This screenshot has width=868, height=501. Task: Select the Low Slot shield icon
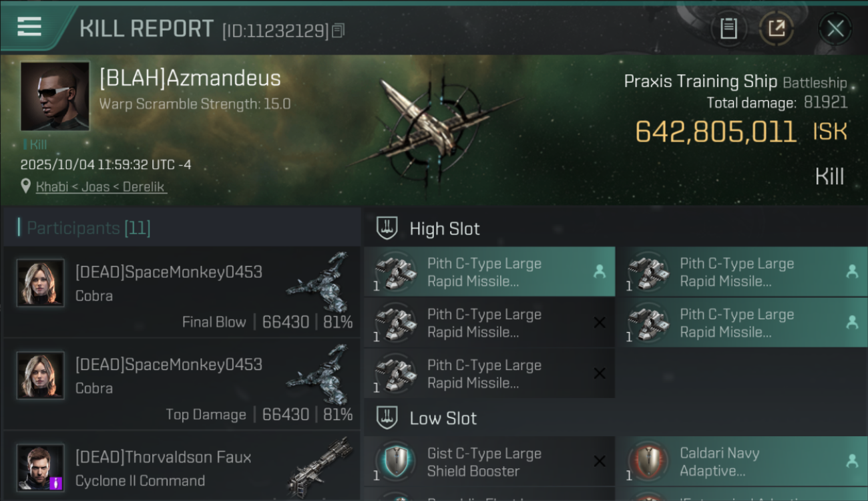[387, 418]
